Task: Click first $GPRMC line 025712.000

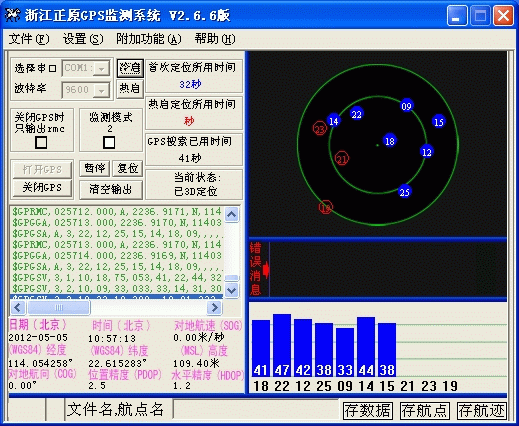Action: 117,212
